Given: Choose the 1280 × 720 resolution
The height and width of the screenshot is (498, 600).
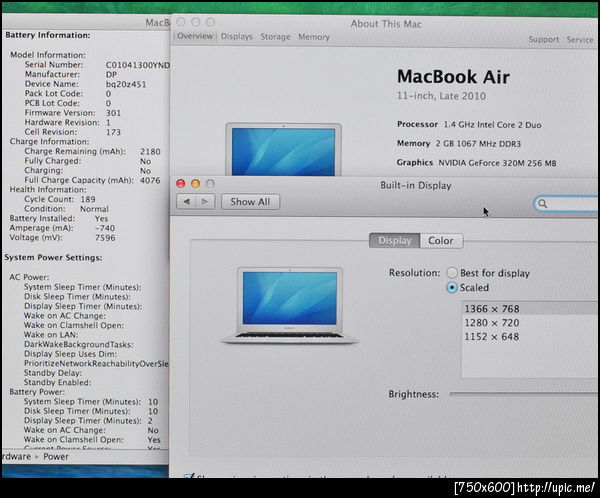Looking at the screenshot, I should (x=530, y=323).
